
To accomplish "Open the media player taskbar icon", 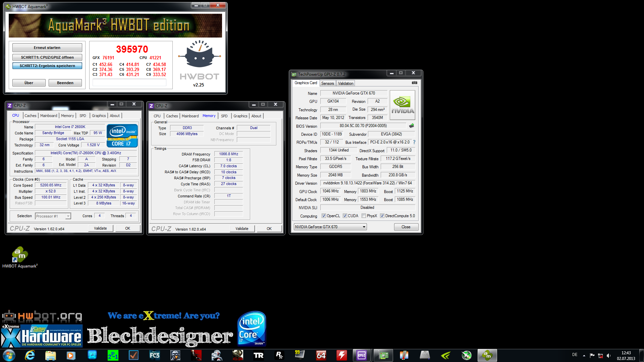I will 71,355.
